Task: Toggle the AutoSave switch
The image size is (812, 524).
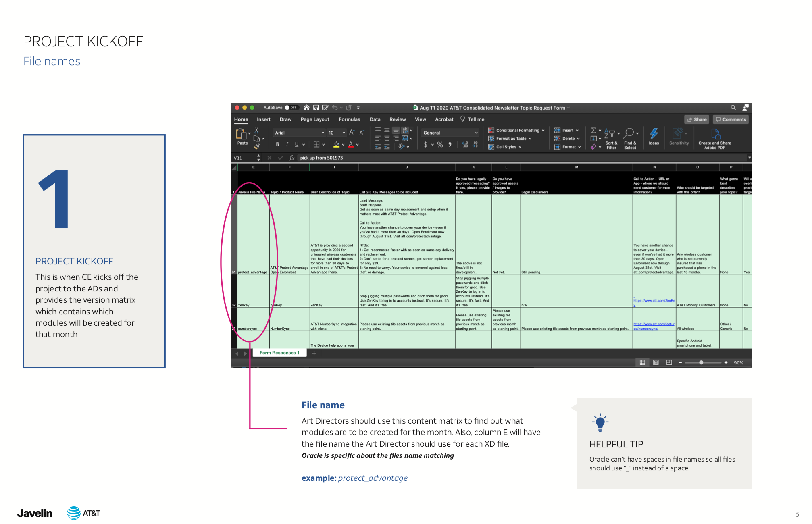Action: 291,108
